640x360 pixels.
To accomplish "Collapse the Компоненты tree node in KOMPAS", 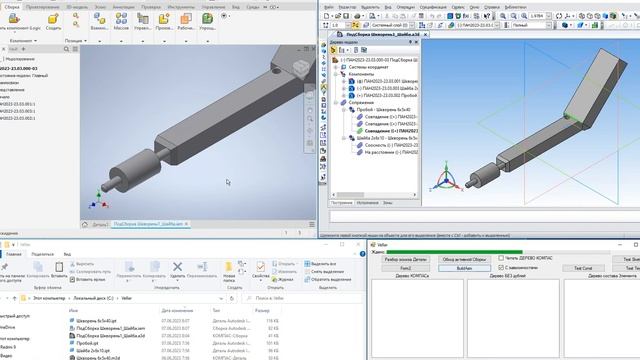I will 336,74.
